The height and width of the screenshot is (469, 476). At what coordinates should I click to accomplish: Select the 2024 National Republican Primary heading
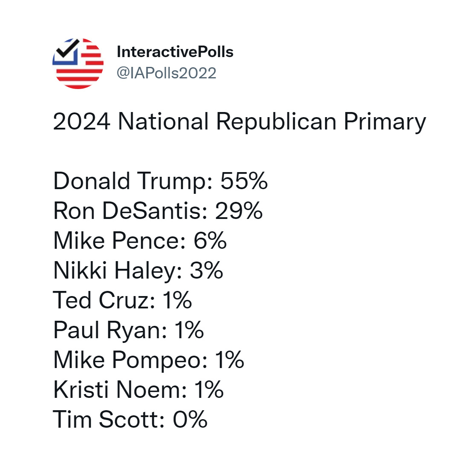(x=239, y=122)
